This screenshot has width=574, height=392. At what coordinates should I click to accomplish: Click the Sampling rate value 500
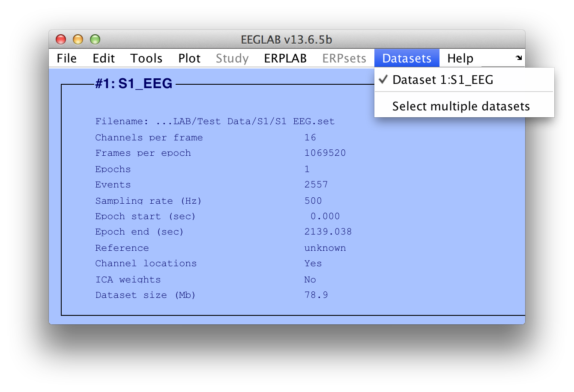[313, 201]
